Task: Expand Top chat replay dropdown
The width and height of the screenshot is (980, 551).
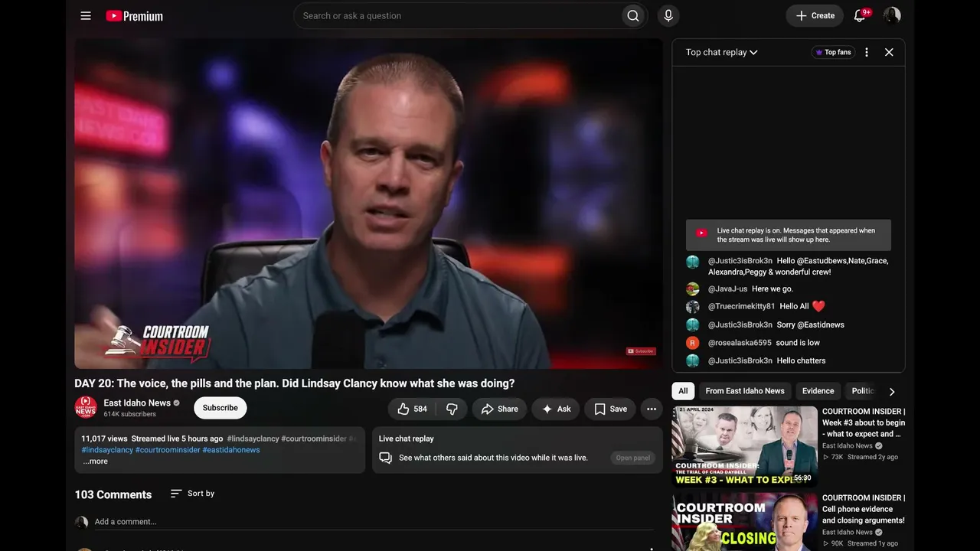Action: [x=721, y=52]
